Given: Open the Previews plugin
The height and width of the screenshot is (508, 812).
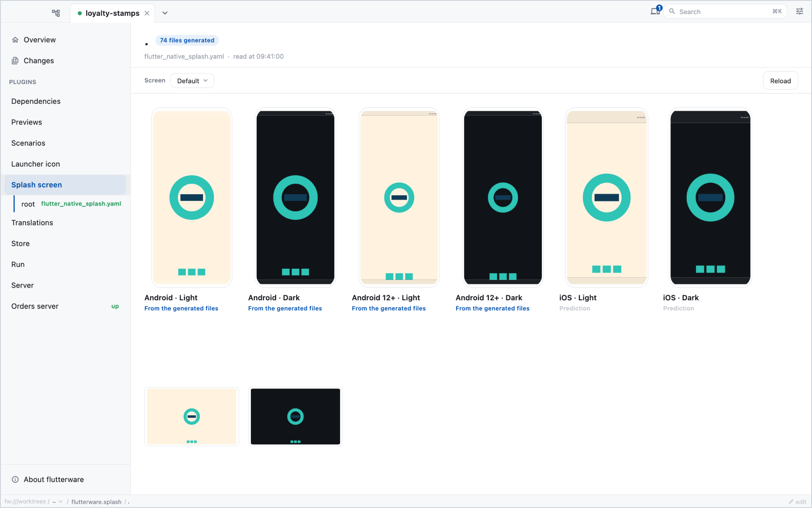Looking at the screenshot, I should click(65, 122).
